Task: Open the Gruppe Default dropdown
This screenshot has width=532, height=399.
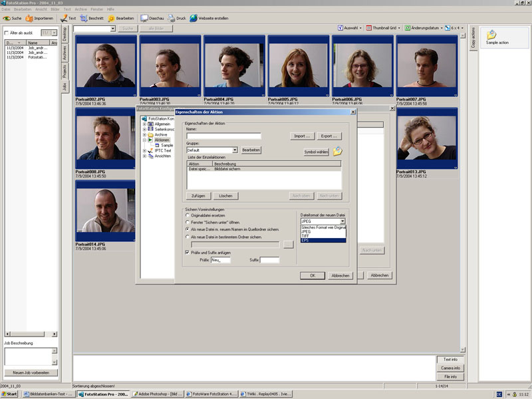Action: click(235, 150)
